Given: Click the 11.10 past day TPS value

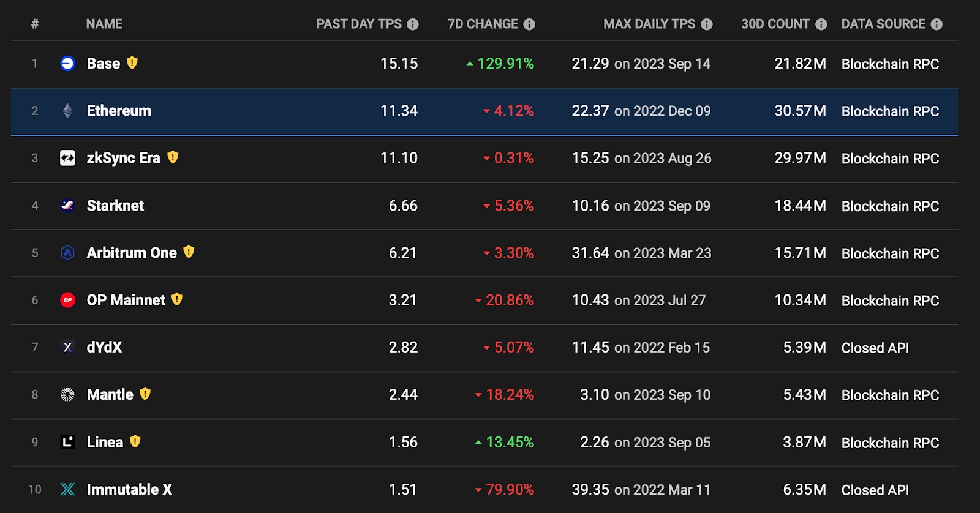Looking at the screenshot, I should tap(399, 158).
